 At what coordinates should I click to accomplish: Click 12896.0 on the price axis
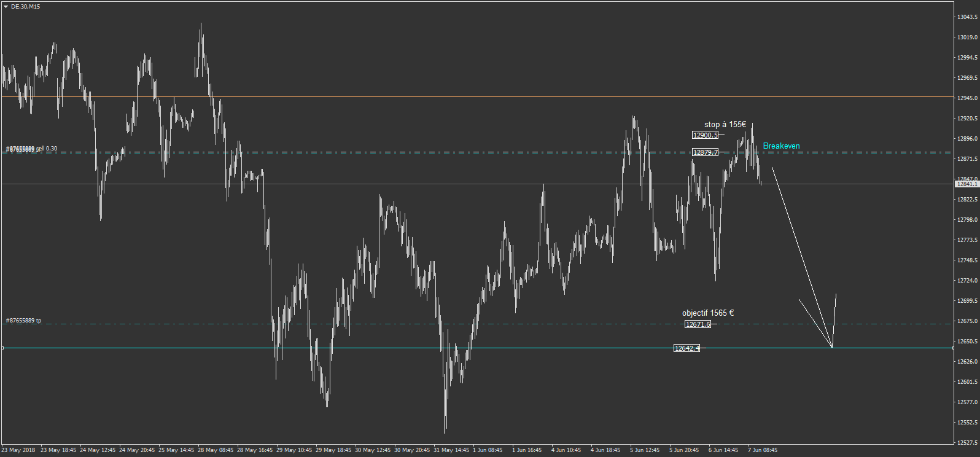pos(967,139)
